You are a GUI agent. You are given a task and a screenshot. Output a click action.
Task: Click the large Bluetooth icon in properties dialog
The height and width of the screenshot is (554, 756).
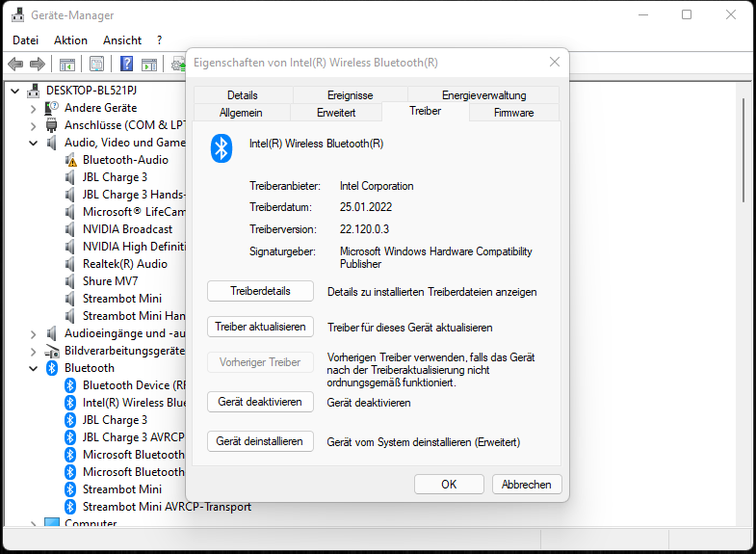tap(222, 148)
